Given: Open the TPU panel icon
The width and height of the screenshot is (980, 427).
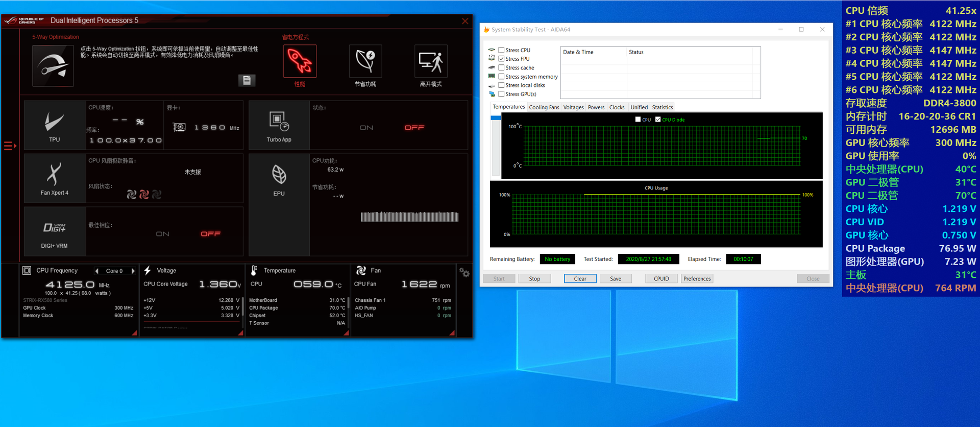Looking at the screenshot, I should click(x=54, y=123).
